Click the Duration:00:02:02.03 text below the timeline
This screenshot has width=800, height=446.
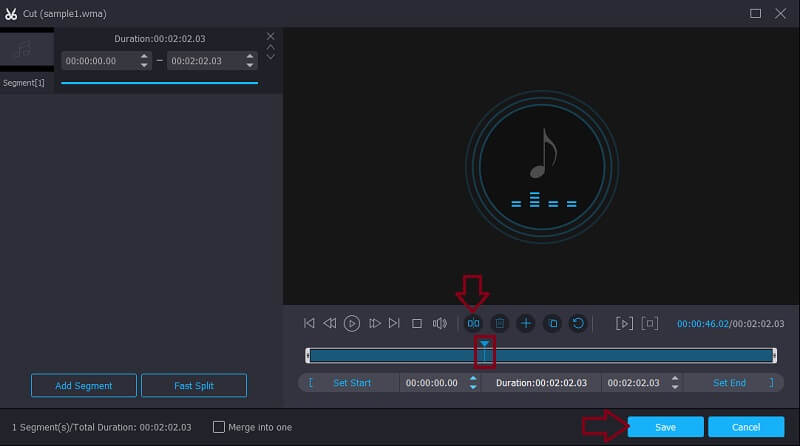(x=541, y=383)
